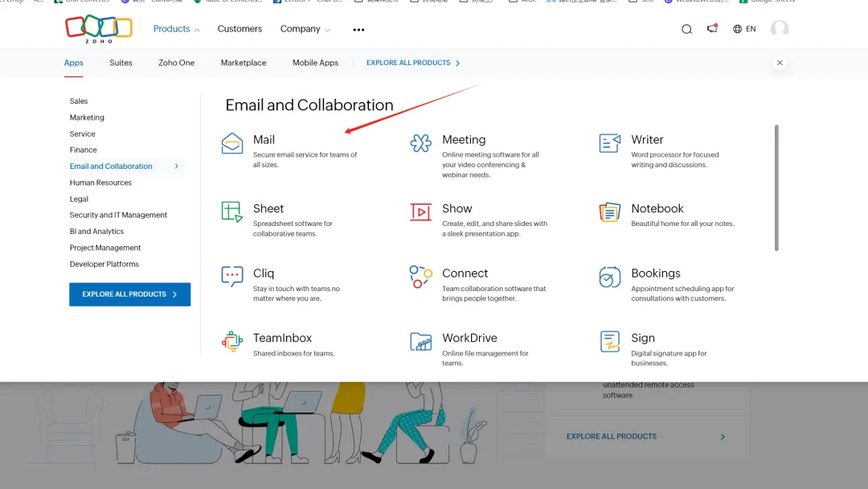This screenshot has width=868, height=489.
Task: Open the Zoho Show presentation icon
Action: [x=421, y=212]
